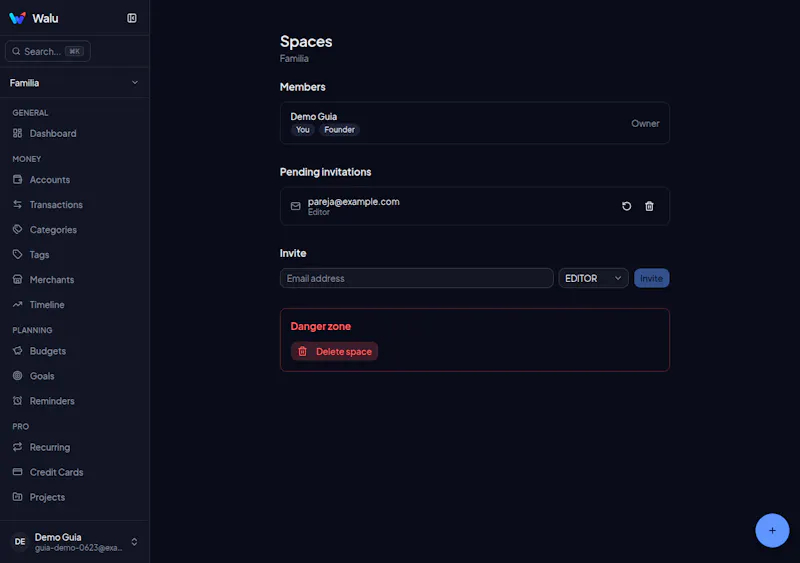Open Goals in sidebar
Screen dimensions: 800x563
pos(74,376)
